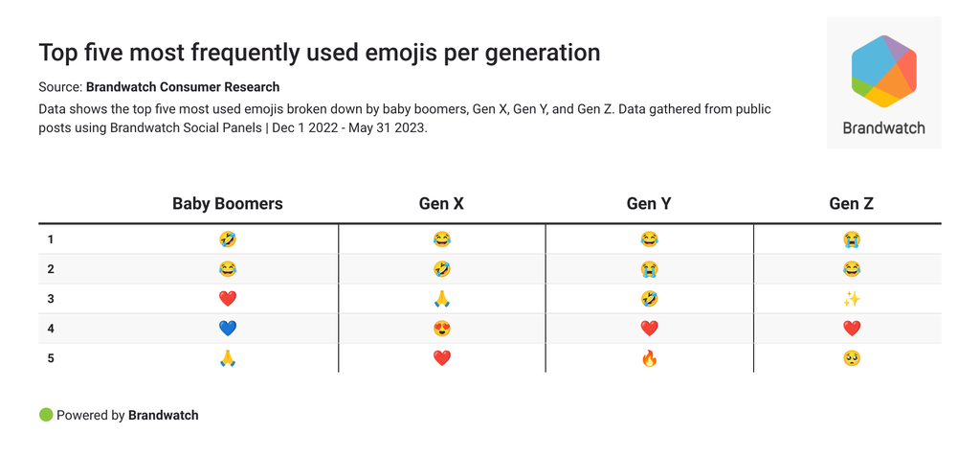Click the Brandwatch hexagon logo
The width and height of the screenshot is (980, 456).
pos(883,72)
